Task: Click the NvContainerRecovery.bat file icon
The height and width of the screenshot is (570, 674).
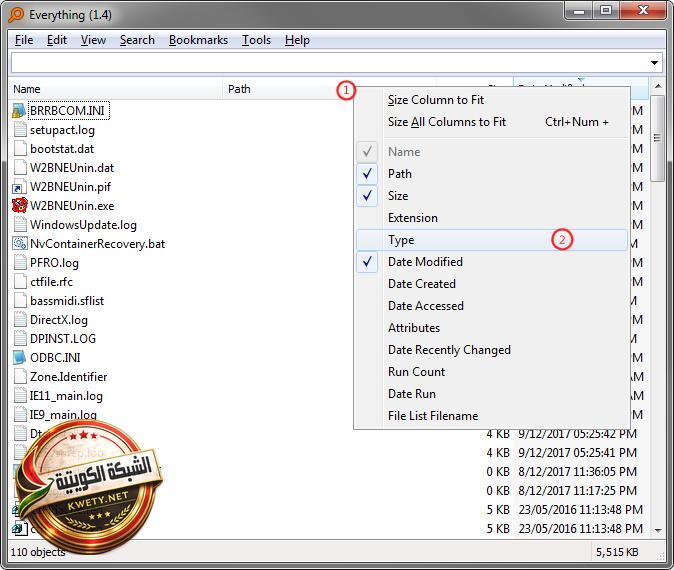Action: pos(19,244)
